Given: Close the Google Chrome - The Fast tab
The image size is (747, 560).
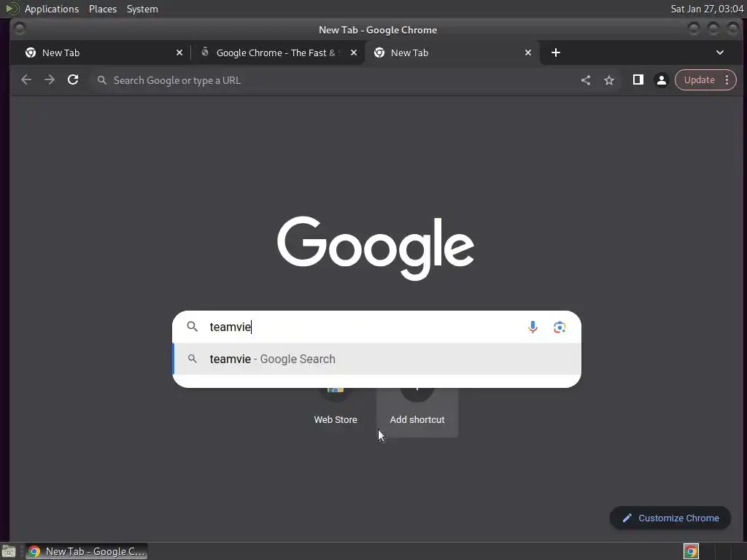Looking at the screenshot, I should [354, 52].
